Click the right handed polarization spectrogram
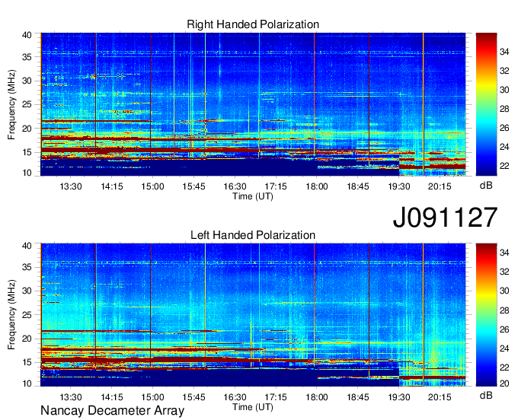 [x=253, y=104]
